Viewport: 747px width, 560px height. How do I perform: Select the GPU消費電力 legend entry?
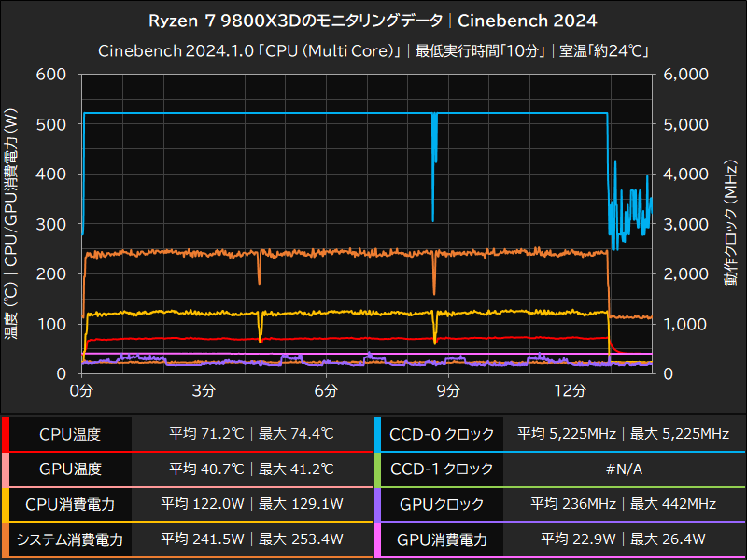coord(439,539)
